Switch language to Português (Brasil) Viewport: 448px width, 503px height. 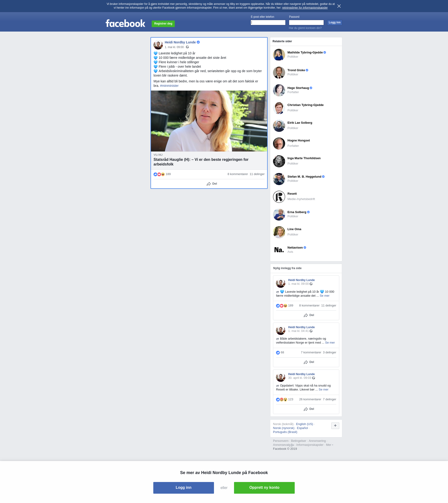pos(285,432)
